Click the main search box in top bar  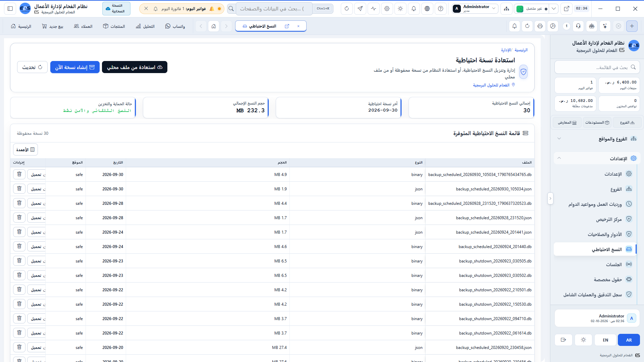(x=274, y=9)
